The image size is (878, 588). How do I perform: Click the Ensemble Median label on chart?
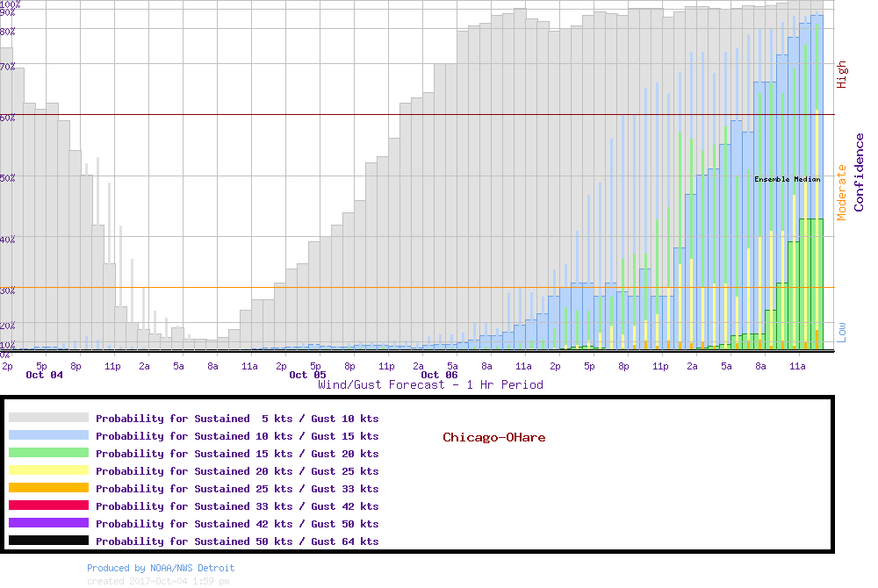pos(787,179)
